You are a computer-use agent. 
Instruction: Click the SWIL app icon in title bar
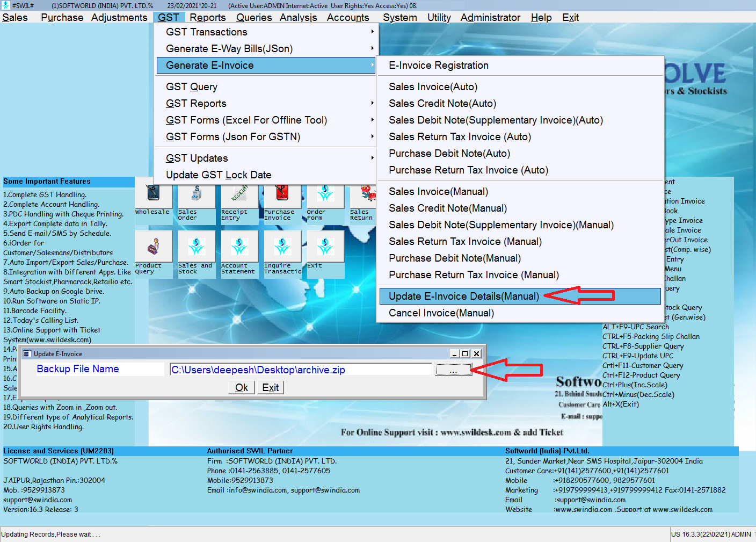point(6,5)
